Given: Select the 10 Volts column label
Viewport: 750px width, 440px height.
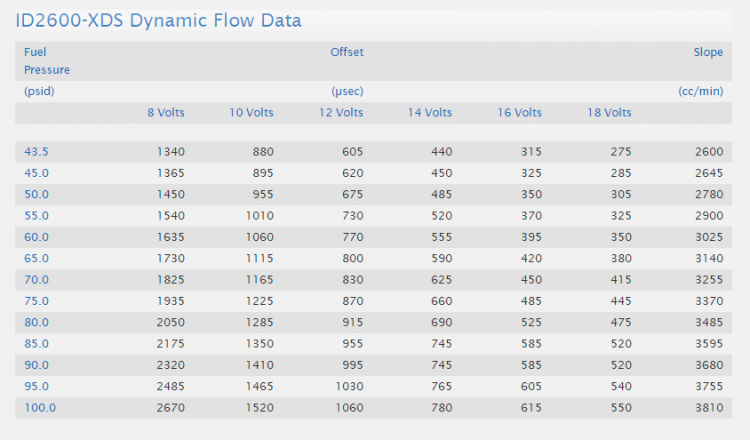Looking at the screenshot, I should click(x=251, y=112).
